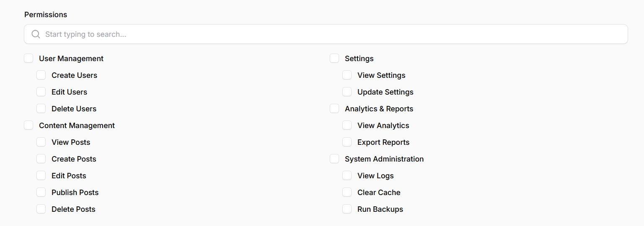Toggle the Export Reports checkbox

[x=347, y=142]
